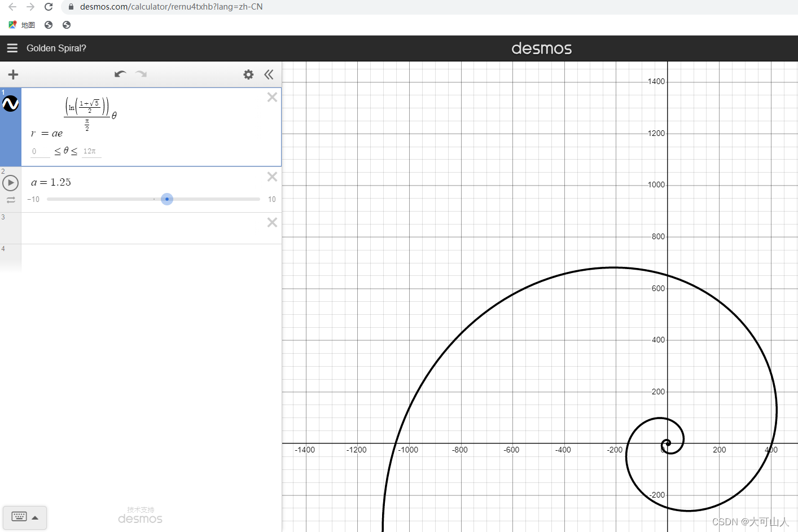Delete expression 1

point(272,97)
